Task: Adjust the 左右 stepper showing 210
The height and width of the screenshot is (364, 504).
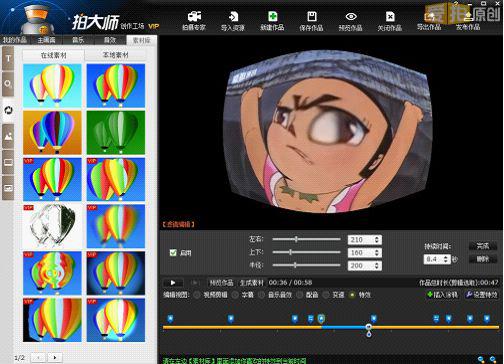Action: [377, 240]
